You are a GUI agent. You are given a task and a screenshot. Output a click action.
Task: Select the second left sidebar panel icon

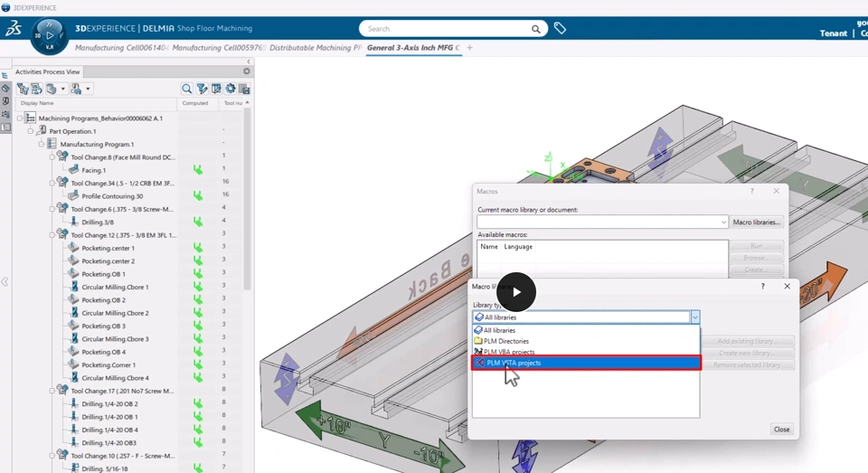click(5, 89)
